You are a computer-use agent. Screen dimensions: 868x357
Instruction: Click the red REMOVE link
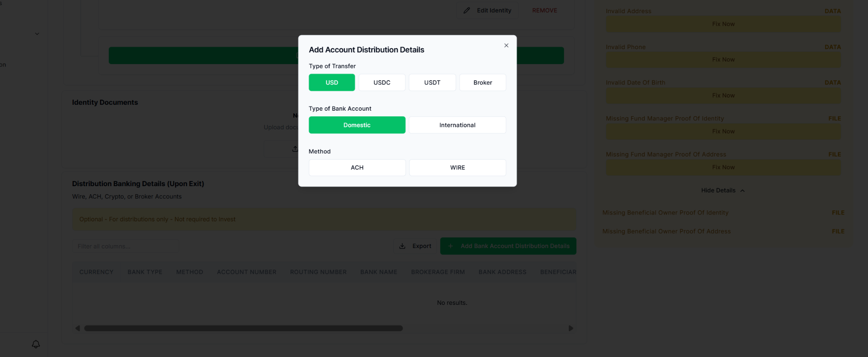tap(545, 11)
